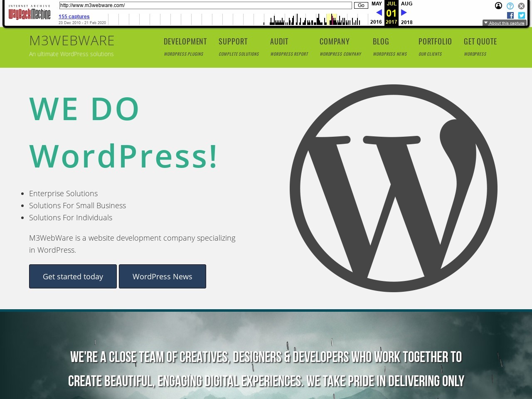
Task: Close the Wayback toolbar
Action: (521, 6)
